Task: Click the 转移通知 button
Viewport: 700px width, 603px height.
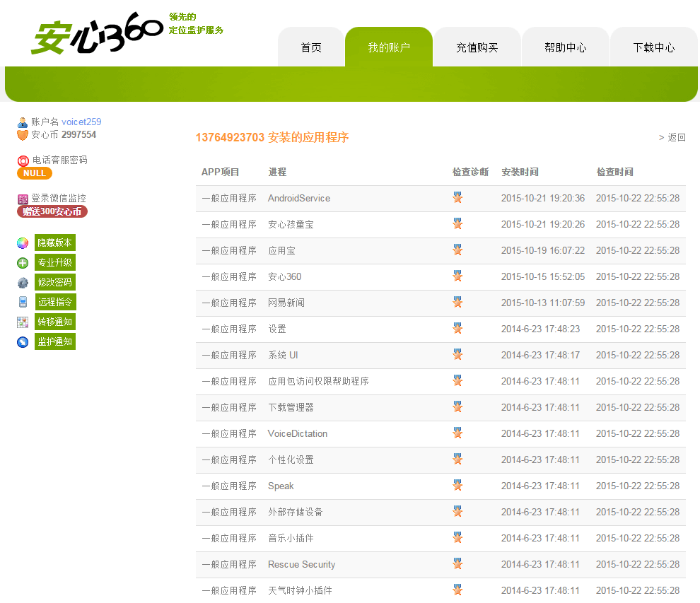Action: click(x=55, y=322)
